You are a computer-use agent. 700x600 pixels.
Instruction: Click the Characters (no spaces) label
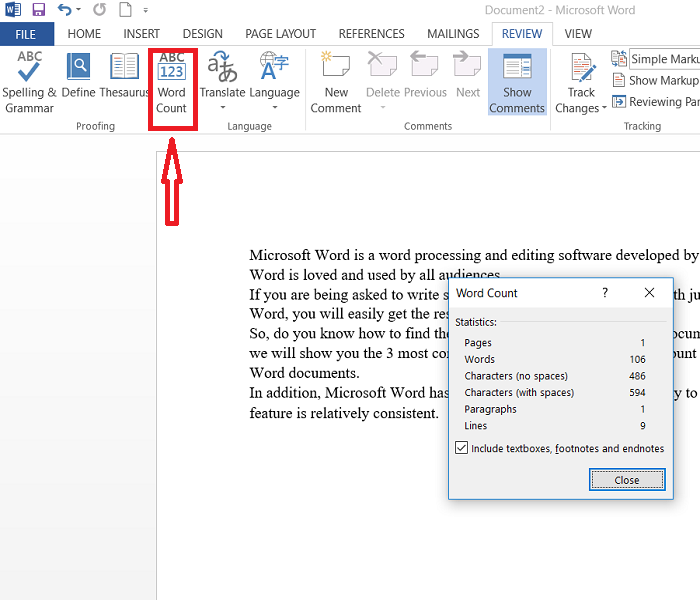[516, 376]
